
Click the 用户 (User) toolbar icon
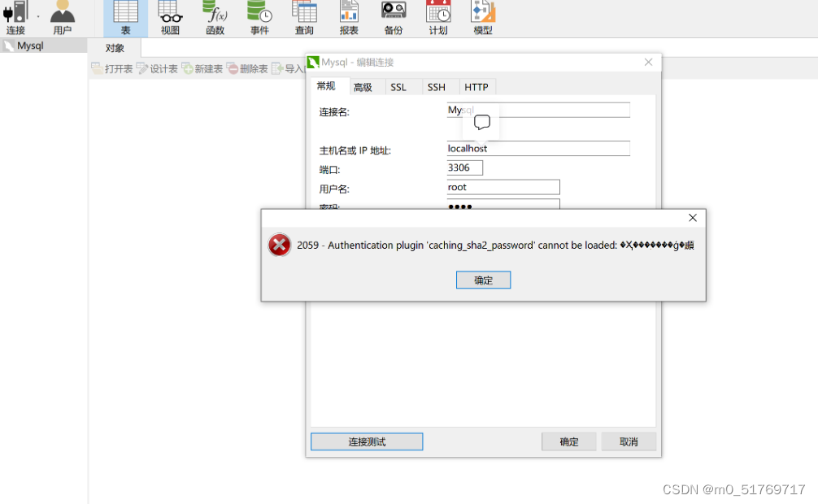(x=62, y=18)
